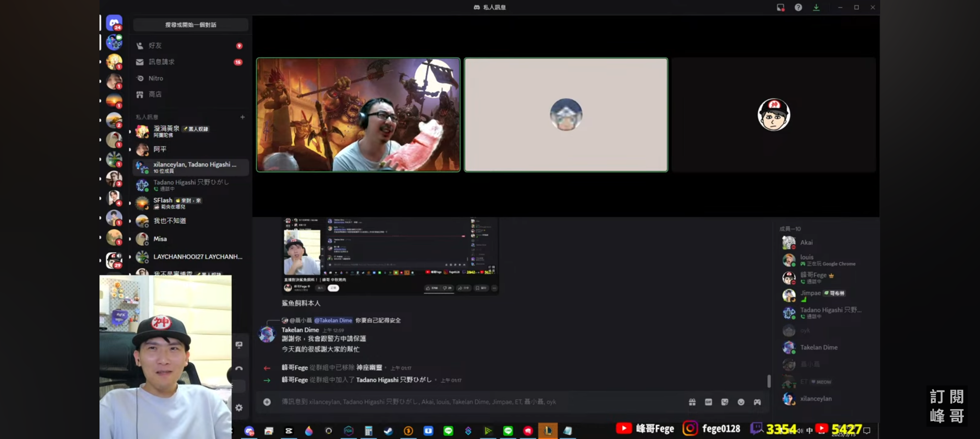Open DM with SFlash

(190, 203)
